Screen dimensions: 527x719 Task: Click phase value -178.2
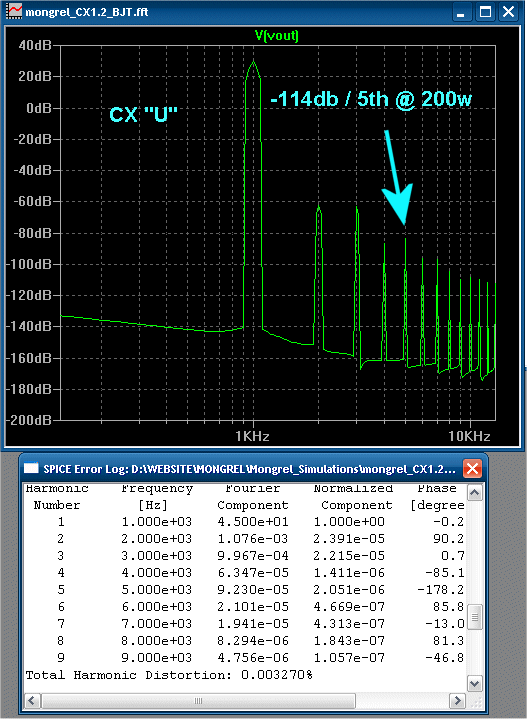tap(441, 590)
